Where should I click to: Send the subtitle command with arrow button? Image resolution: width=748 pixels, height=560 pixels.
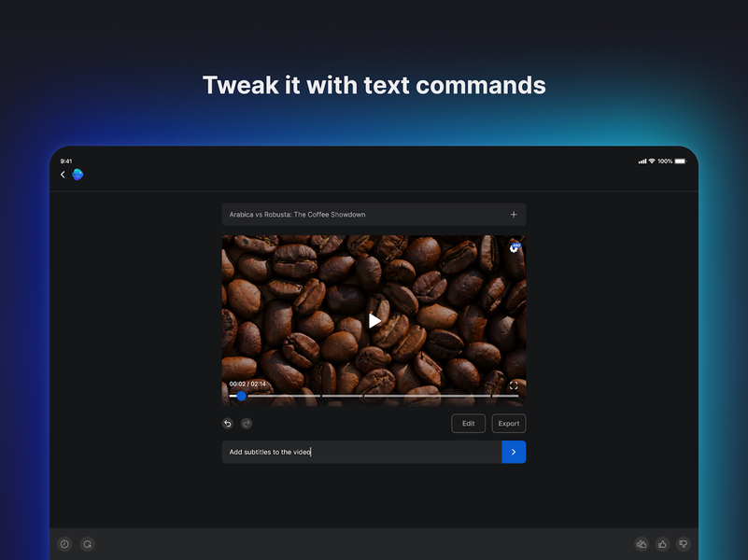(x=513, y=452)
